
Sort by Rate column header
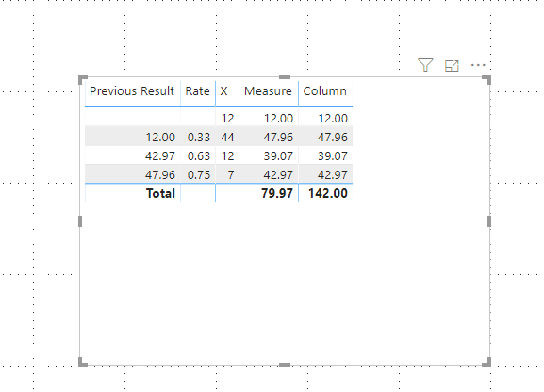[x=197, y=90]
